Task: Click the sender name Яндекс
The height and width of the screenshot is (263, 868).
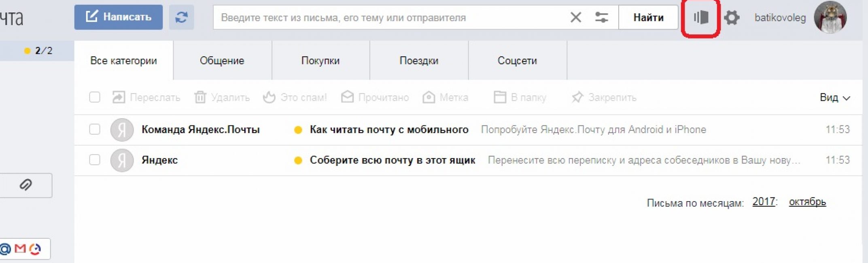Action: [159, 160]
